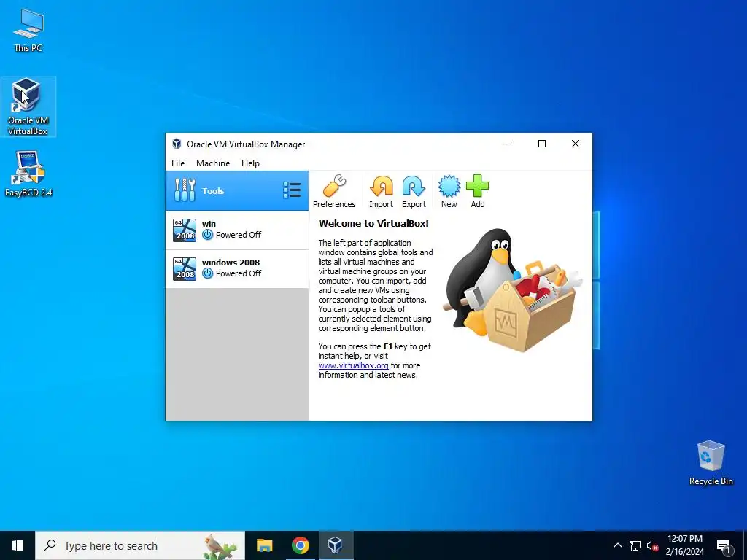Viewport: 747px width, 560px height.
Task: Click the network status tray icon
Action: (x=635, y=545)
